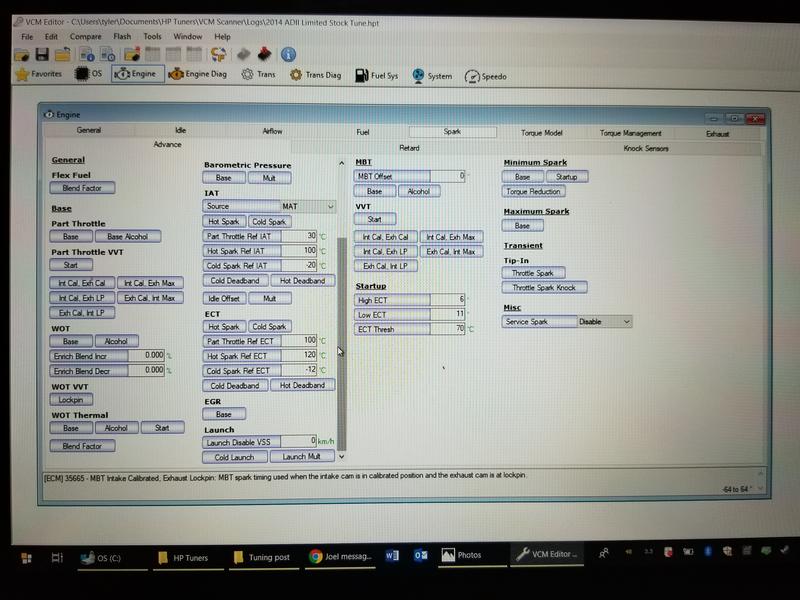Click the scroll up arrow beside Barometric Pressure

[x=341, y=163]
